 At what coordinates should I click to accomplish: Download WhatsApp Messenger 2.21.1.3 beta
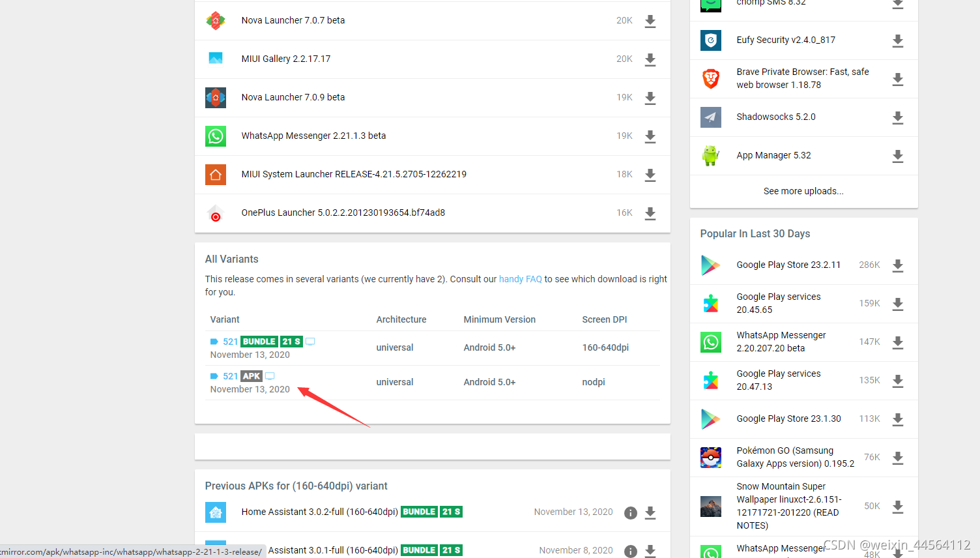650,137
